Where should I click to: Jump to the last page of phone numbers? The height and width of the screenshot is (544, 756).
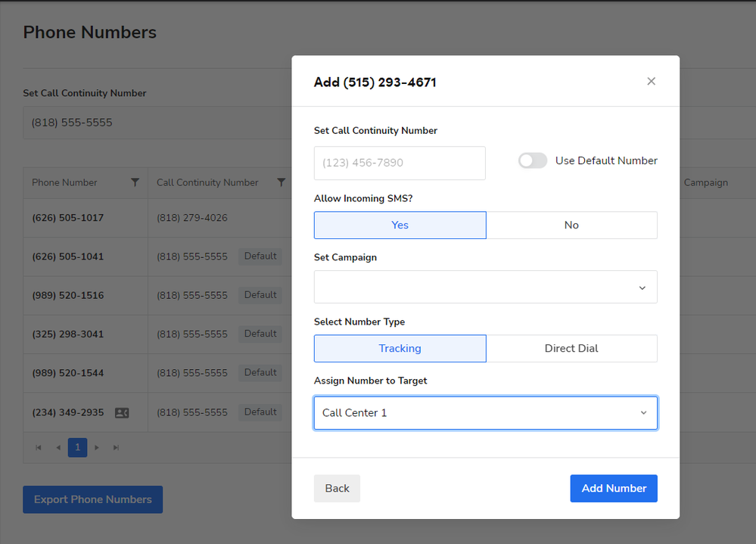coord(116,447)
